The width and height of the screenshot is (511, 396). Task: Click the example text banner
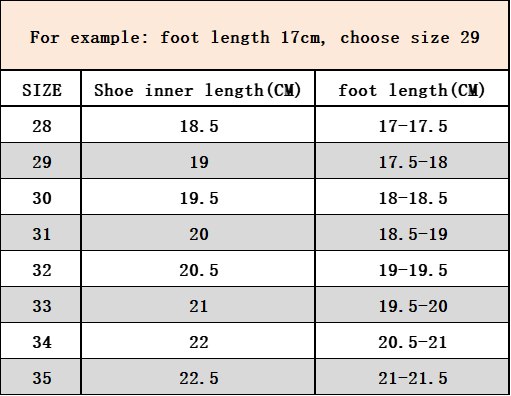[x=255, y=35]
